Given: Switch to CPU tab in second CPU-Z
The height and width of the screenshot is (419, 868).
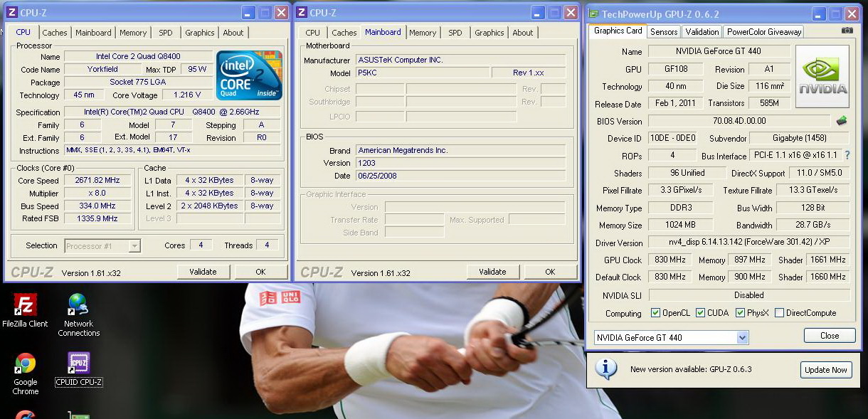Looking at the screenshot, I should point(312,33).
